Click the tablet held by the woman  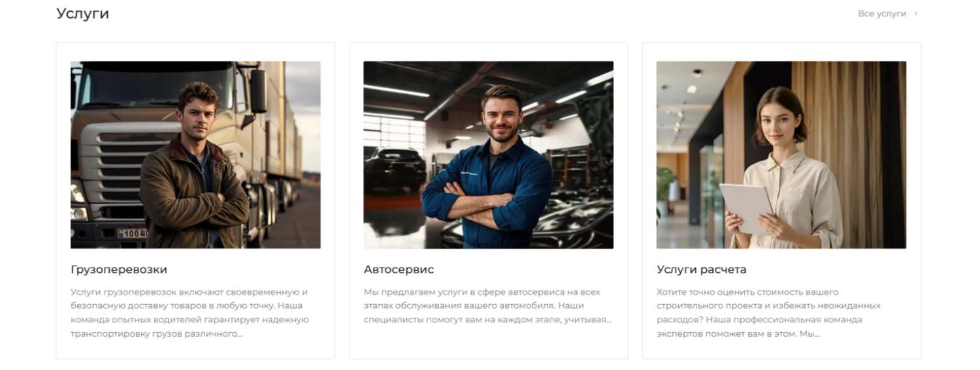[x=747, y=209]
